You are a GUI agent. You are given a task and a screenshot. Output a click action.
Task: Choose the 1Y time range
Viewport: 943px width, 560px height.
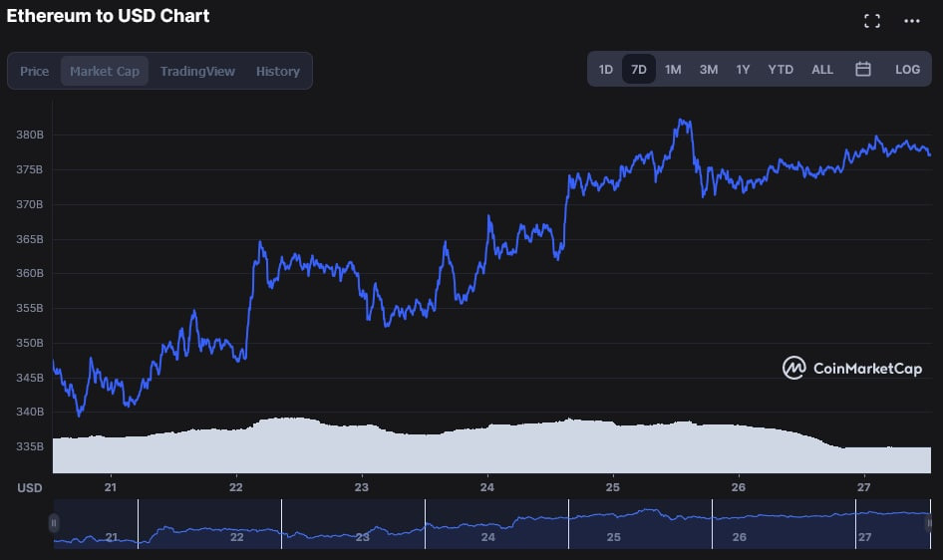743,70
